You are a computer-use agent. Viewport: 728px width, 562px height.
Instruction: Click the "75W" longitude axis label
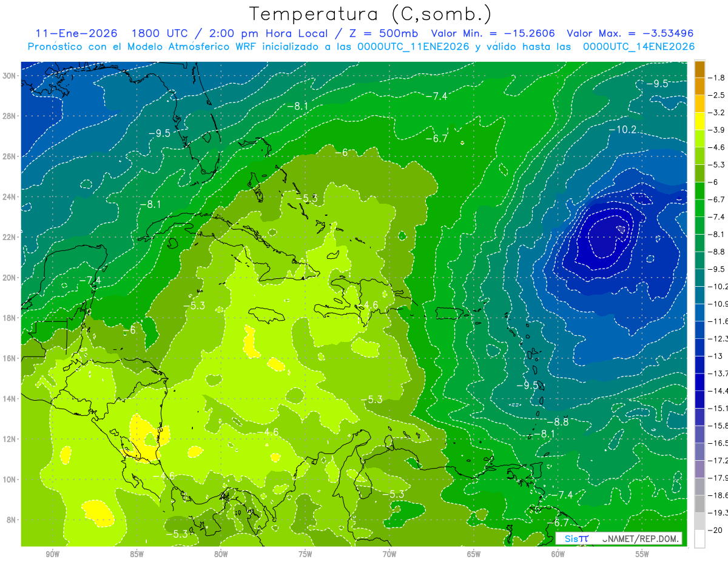pyautogui.click(x=305, y=554)
